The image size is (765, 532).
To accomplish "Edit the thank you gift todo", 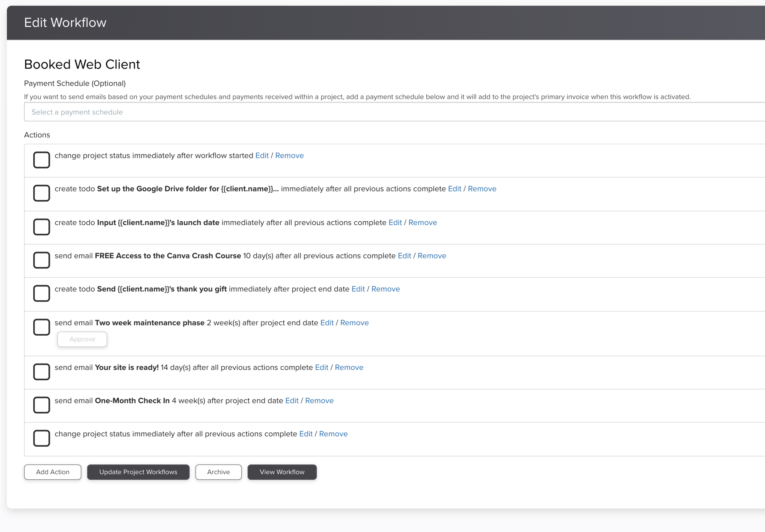I will pos(358,289).
